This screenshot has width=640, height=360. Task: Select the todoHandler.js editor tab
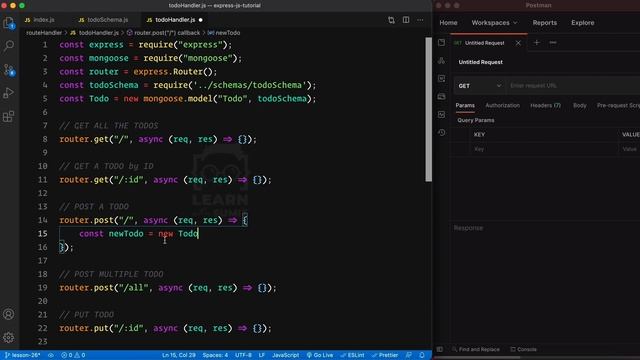click(x=175, y=20)
